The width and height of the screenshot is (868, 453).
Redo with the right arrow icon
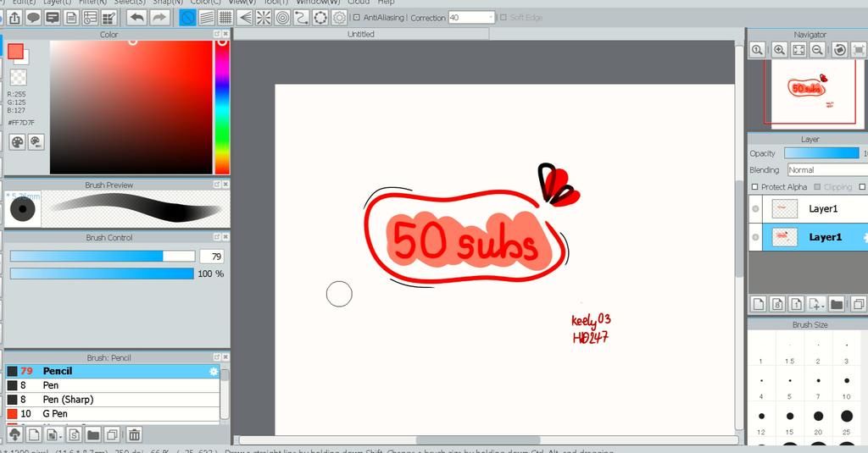click(x=159, y=18)
